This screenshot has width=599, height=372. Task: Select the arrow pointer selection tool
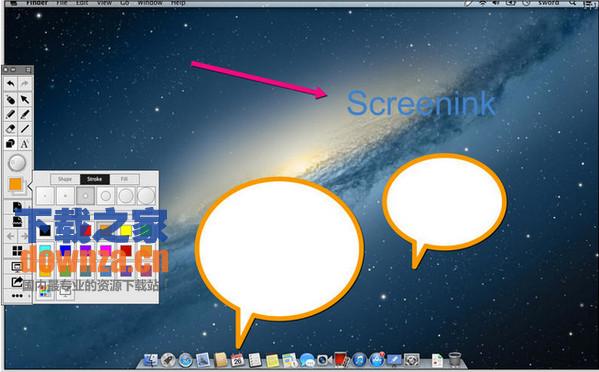pos(25,99)
